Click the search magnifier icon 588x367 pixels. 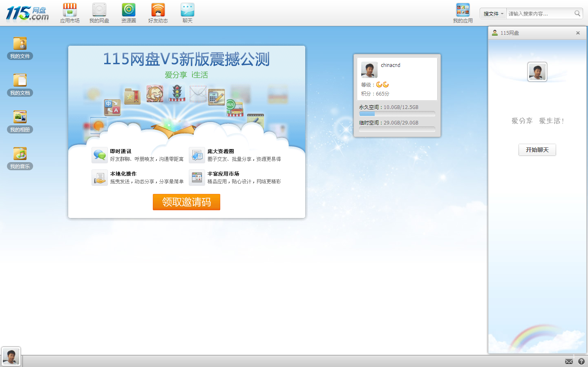[577, 13]
